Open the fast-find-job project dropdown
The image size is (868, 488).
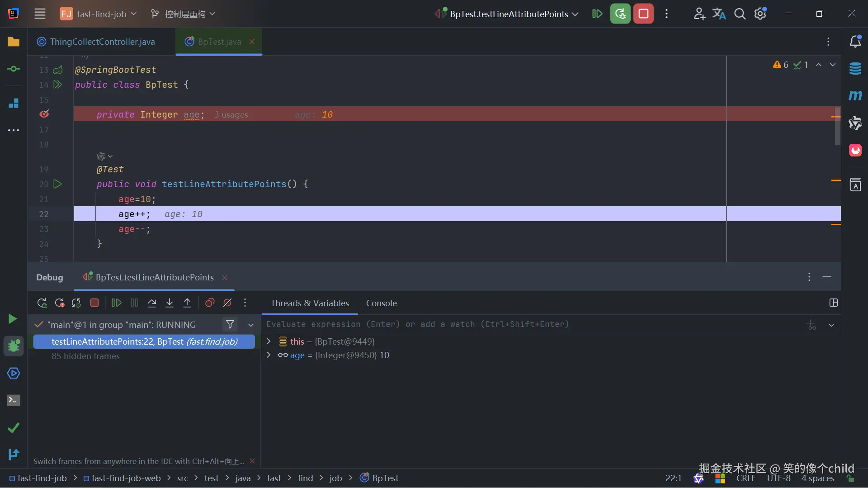tap(98, 14)
